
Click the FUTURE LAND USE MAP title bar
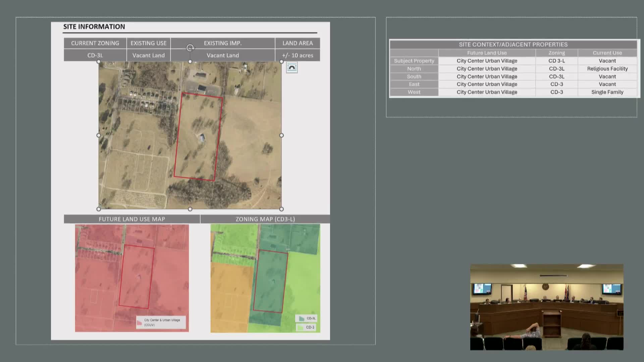132,219
